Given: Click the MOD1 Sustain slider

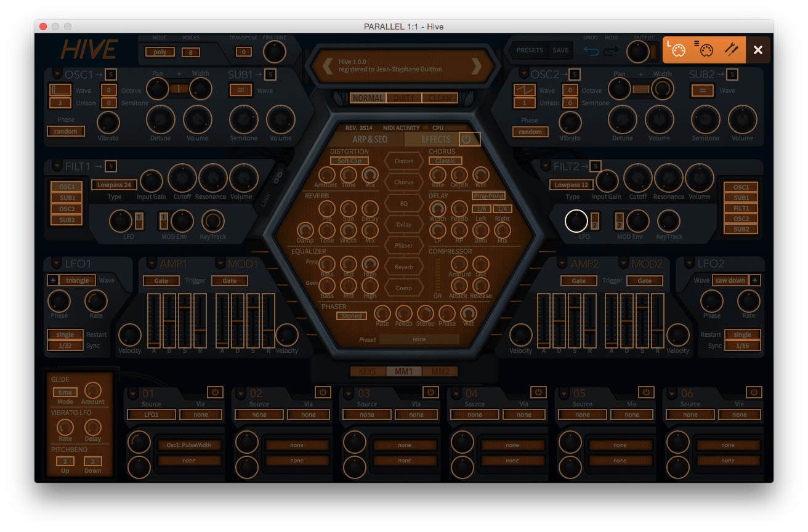Looking at the screenshot, I should [253, 320].
